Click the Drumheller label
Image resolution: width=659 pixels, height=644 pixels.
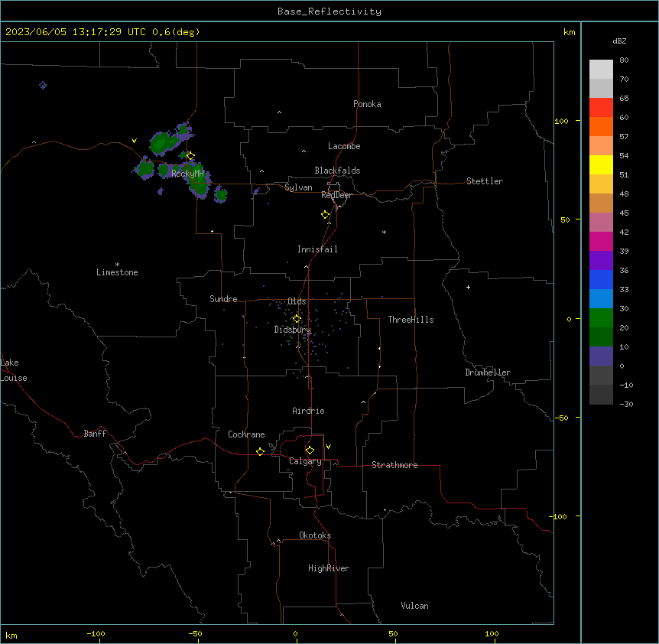(488, 372)
